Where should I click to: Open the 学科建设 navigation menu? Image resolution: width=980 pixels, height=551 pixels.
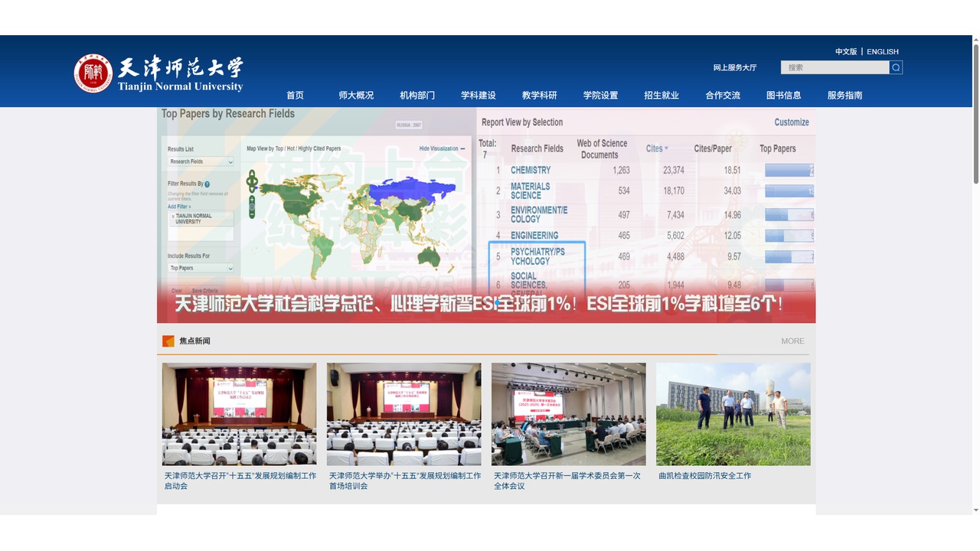(476, 95)
